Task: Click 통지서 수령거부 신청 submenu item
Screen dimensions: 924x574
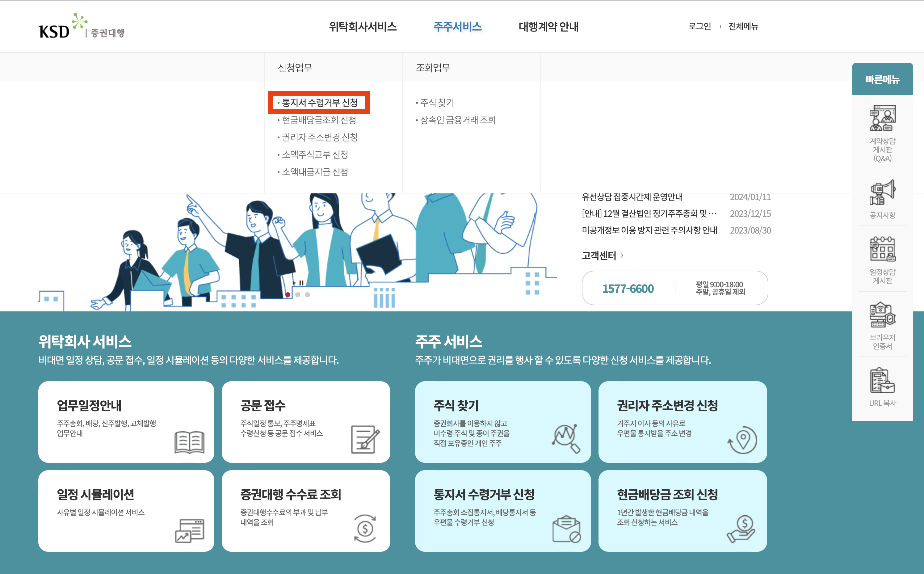Action: tap(320, 103)
